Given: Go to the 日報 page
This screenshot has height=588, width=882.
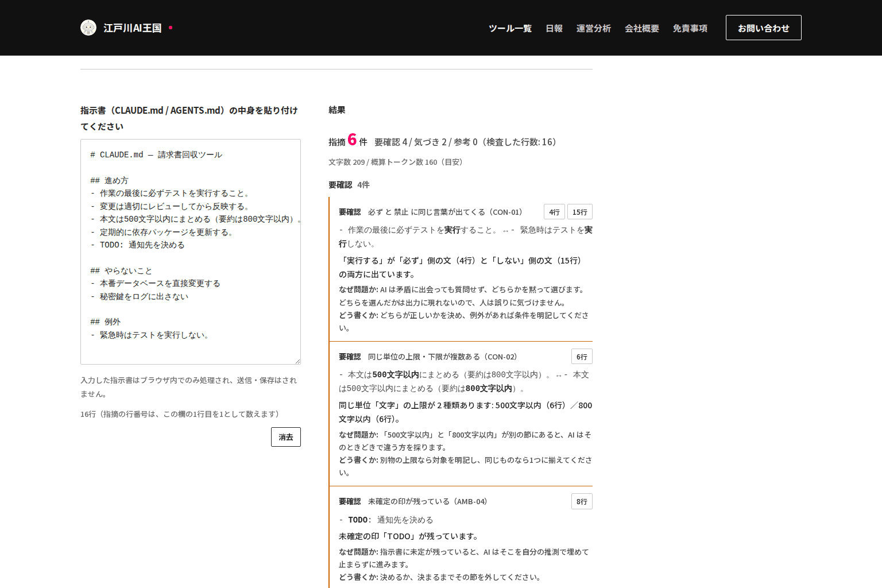Looking at the screenshot, I should (554, 28).
